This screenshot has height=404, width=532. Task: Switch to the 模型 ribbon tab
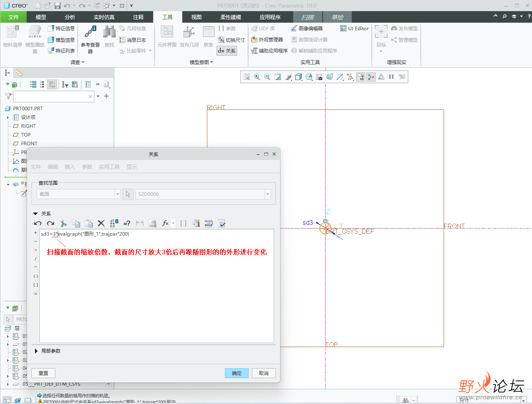pyautogui.click(x=41, y=17)
